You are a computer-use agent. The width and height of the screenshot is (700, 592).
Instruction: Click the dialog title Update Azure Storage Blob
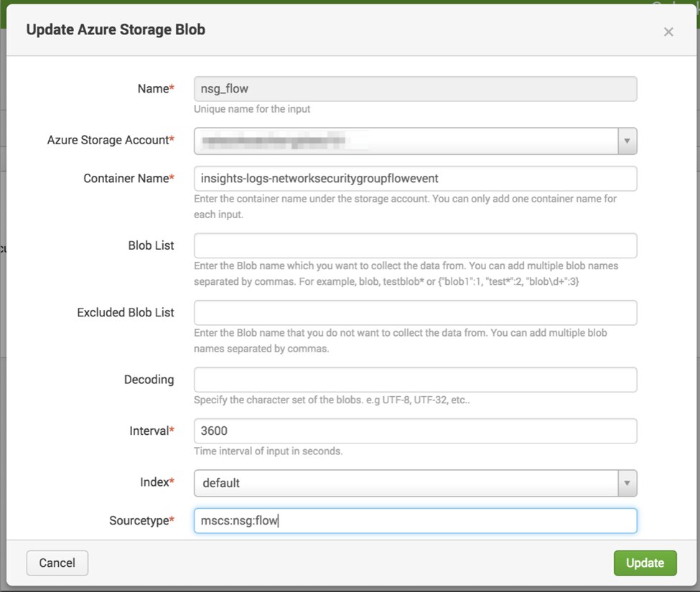click(116, 29)
